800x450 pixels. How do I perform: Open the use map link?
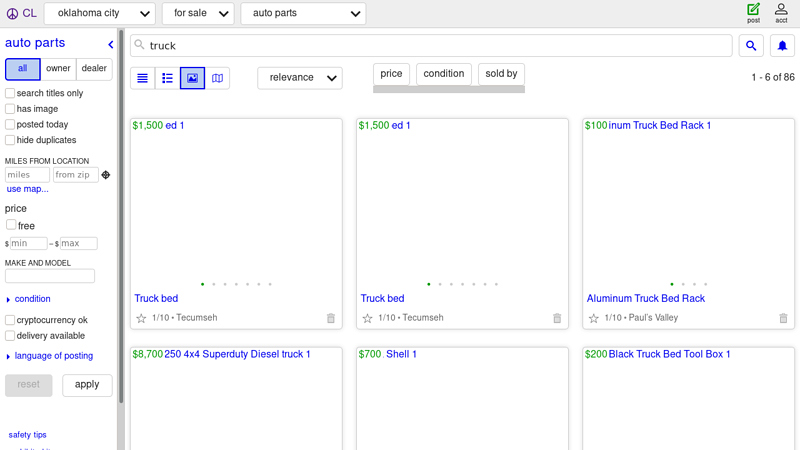click(27, 189)
